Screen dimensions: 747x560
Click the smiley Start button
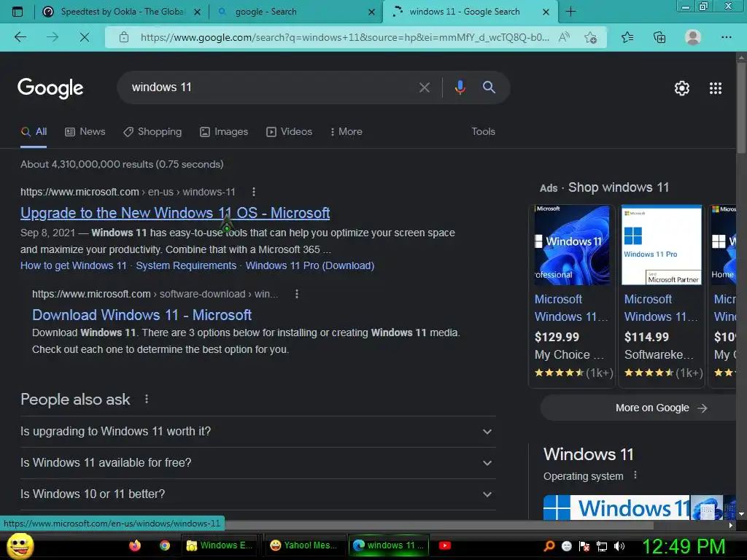click(20, 545)
